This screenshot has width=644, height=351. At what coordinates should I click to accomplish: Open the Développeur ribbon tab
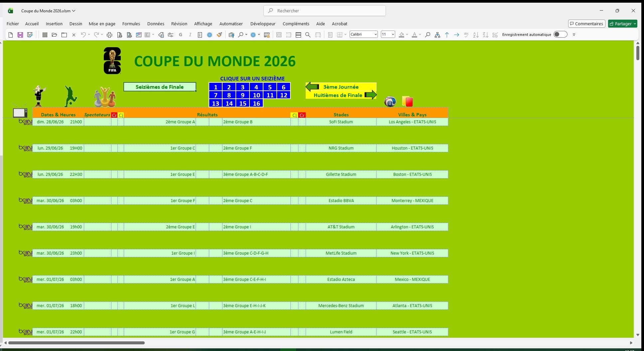263,24
